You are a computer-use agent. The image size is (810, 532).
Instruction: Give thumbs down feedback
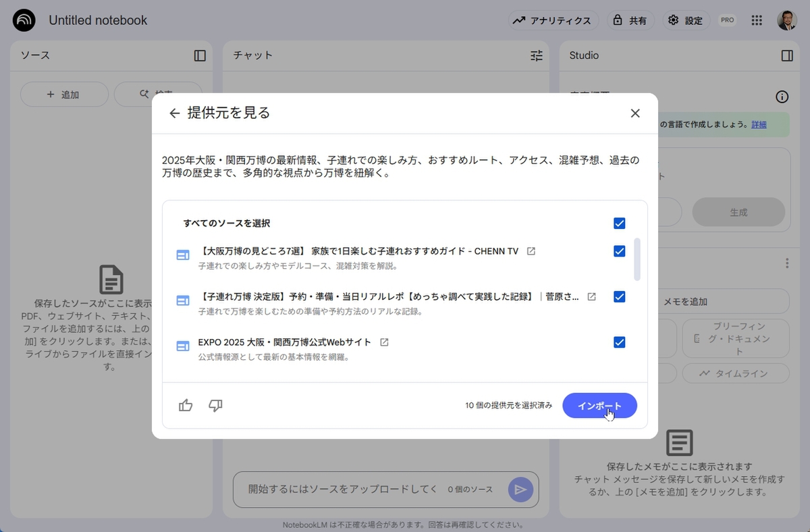(215, 405)
